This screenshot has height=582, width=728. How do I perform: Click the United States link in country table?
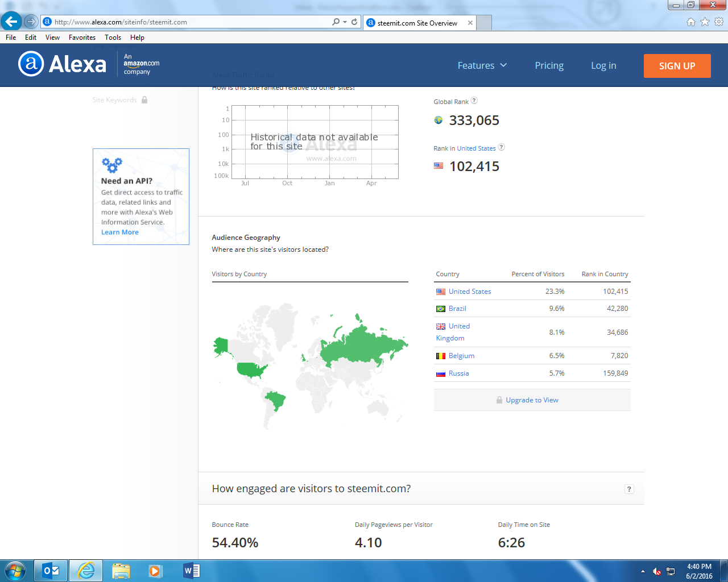pos(470,292)
